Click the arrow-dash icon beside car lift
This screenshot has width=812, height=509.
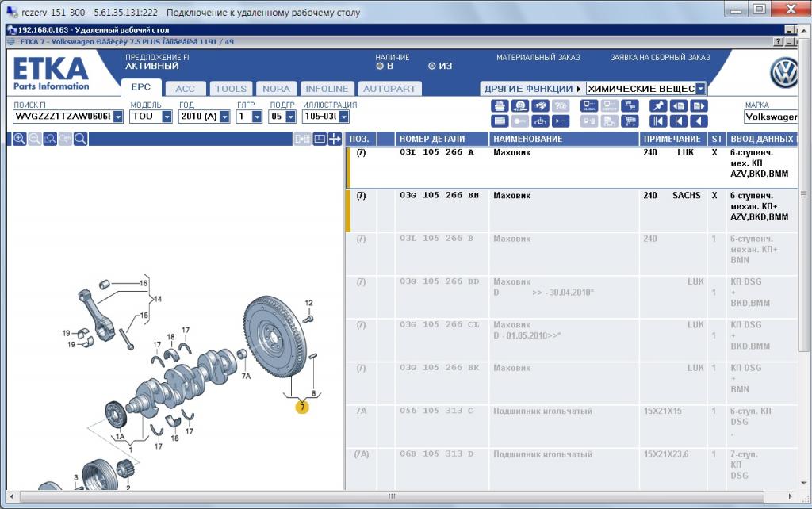(561, 121)
